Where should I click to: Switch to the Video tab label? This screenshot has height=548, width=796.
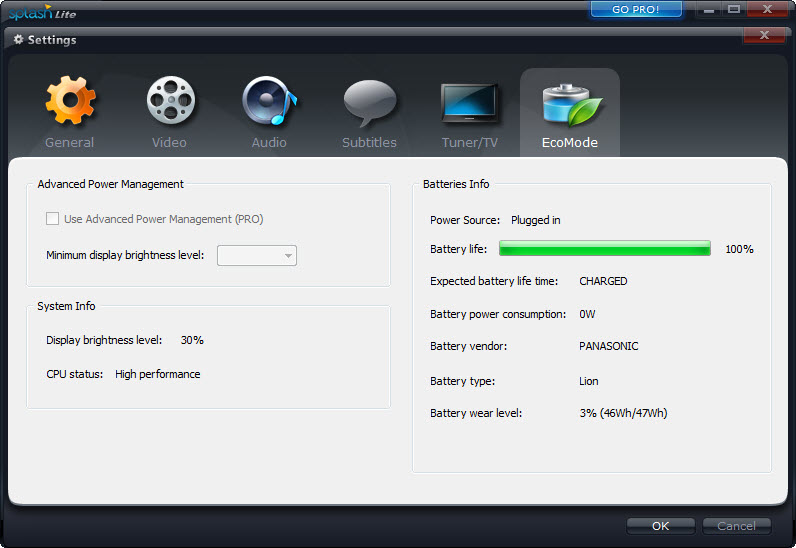click(x=169, y=142)
